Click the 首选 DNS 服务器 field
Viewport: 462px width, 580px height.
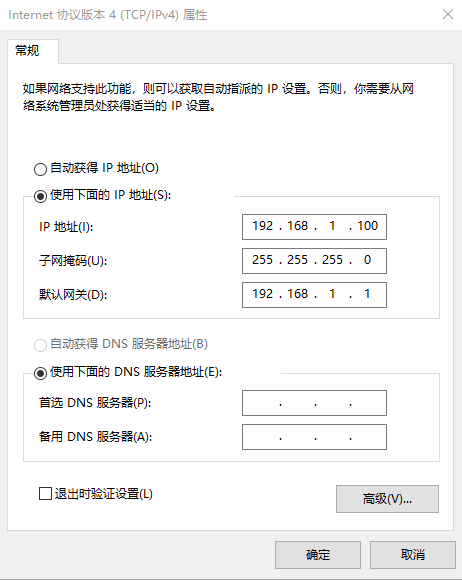point(314,403)
